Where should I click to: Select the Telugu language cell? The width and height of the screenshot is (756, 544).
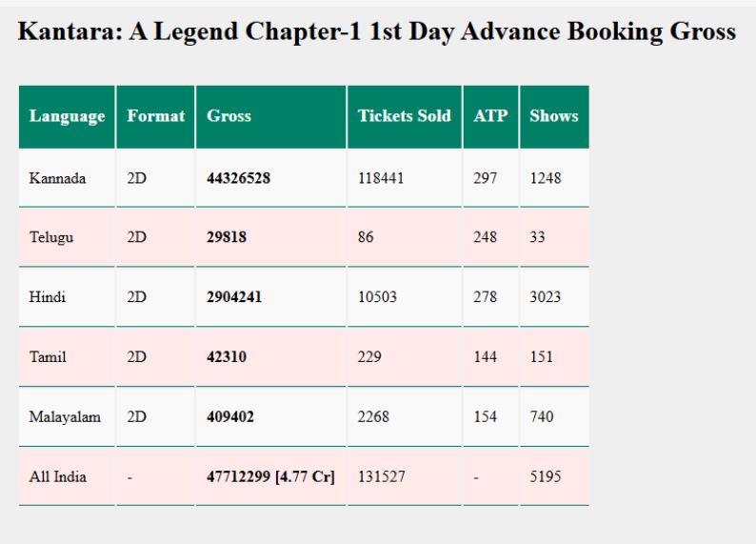point(67,237)
